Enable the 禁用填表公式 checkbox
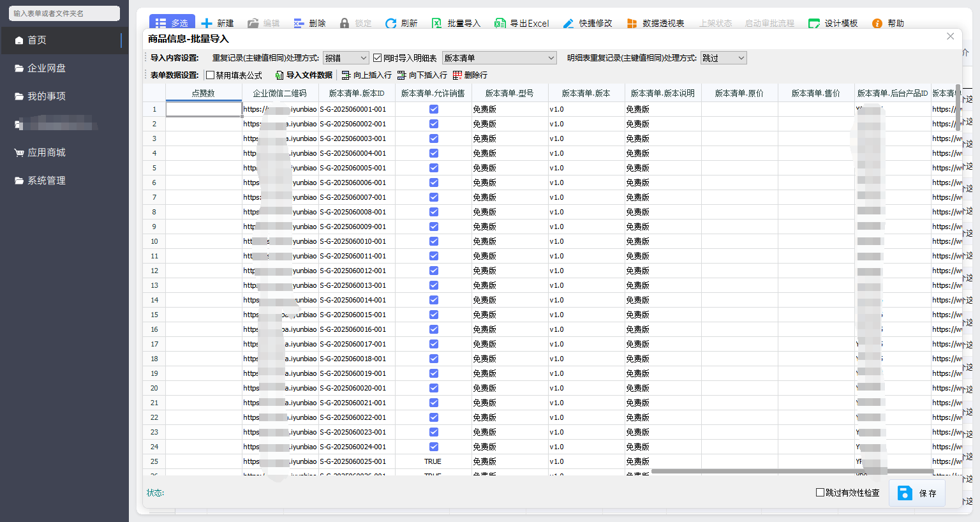The height and width of the screenshot is (522, 980). point(210,75)
